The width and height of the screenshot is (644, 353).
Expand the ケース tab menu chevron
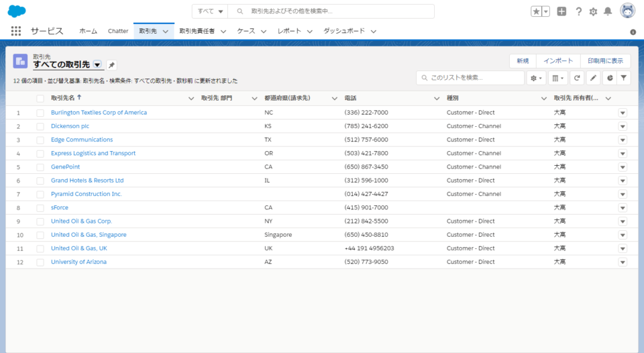pyautogui.click(x=264, y=32)
